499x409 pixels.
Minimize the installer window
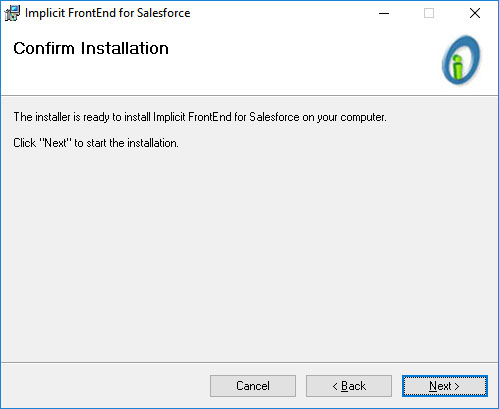pyautogui.click(x=384, y=13)
